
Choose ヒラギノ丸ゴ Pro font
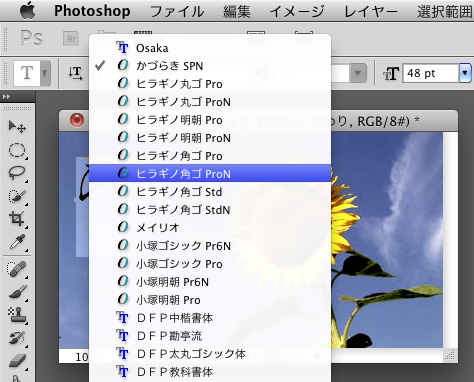click(210, 84)
